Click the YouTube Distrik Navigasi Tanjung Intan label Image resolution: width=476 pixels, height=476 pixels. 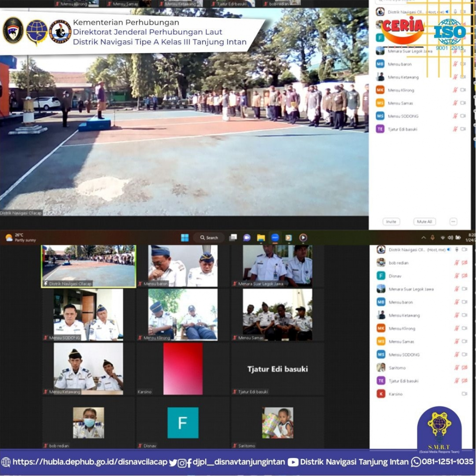click(x=354, y=462)
